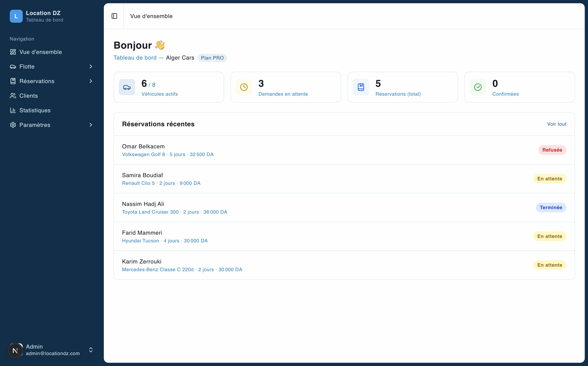Click the clock icon in Demandes en attente card
Screen dimensions: 588x366
(x=244, y=87)
